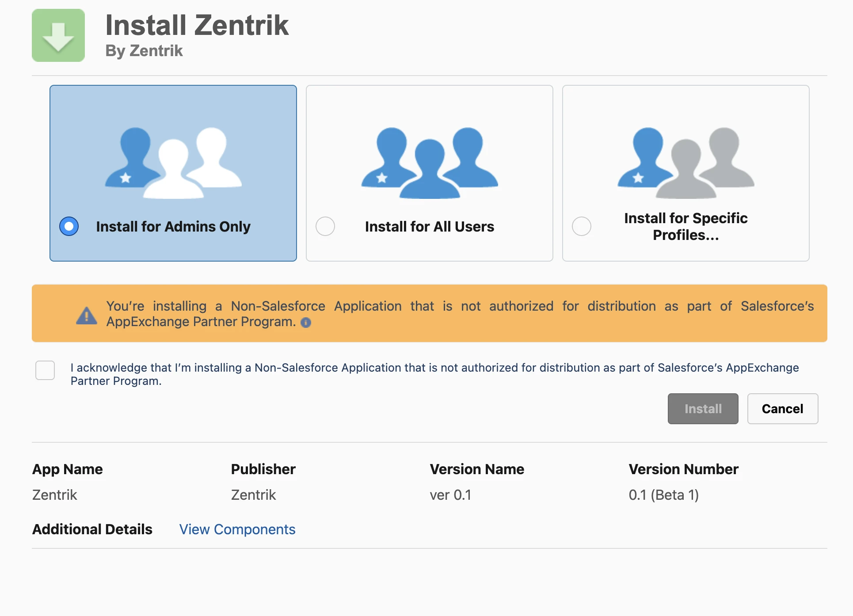
Task: Click the 'Zentrik' value under Publisher
Action: pyautogui.click(x=254, y=495)
